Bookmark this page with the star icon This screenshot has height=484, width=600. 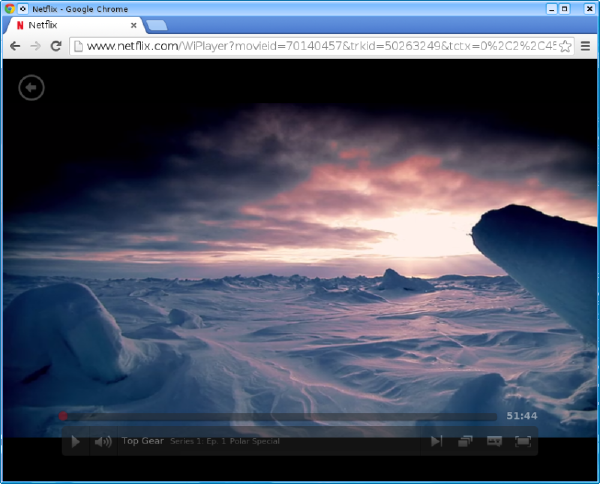pyautogui.click(x=565, y=46)
